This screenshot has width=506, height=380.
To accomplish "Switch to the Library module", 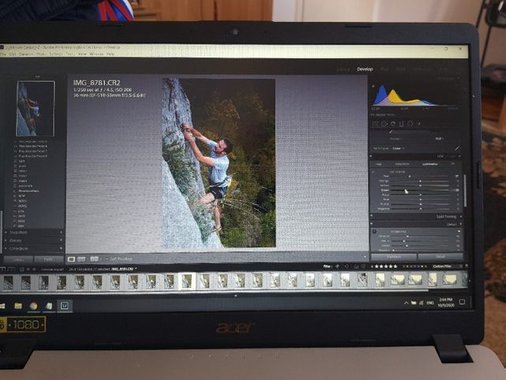I will click(x=343, y=69).
